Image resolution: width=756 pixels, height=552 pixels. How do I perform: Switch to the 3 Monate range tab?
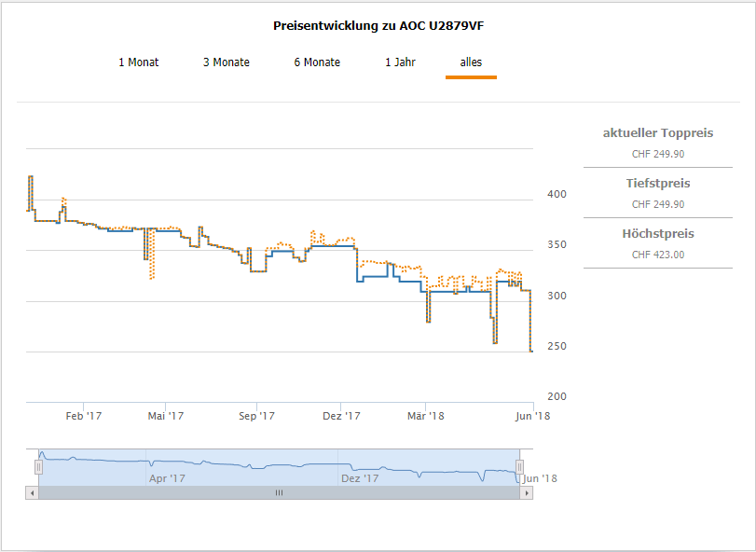click(227, 62)
